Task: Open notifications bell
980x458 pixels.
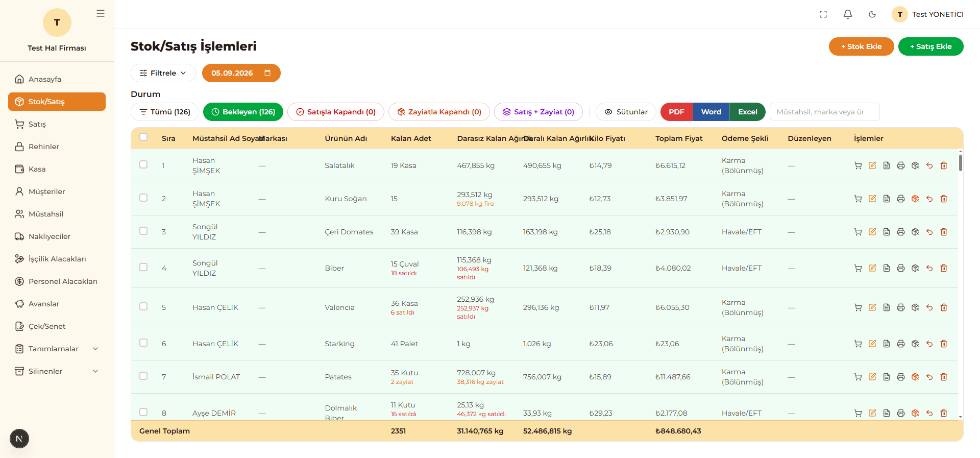Action: (x=848, y=14)
